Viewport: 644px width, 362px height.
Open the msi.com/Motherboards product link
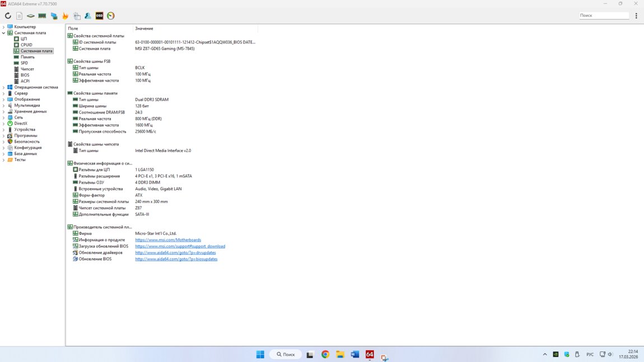168,240
